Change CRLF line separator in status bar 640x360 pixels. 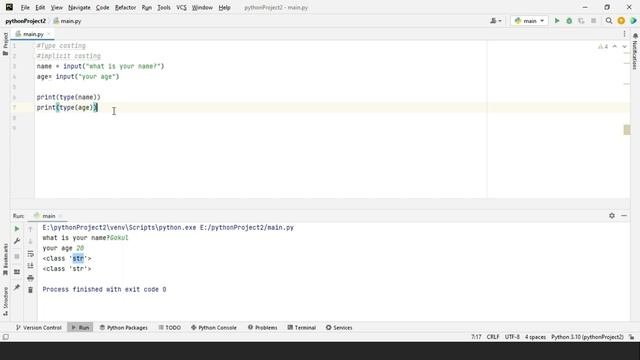(x=493, y=337)
